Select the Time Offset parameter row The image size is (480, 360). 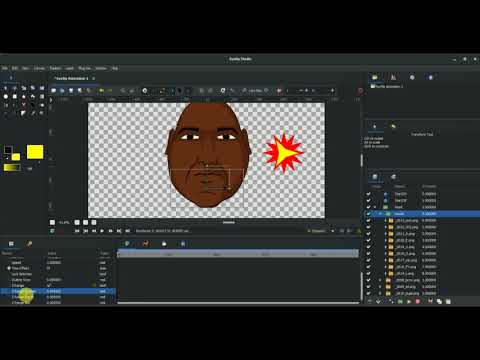58,268
